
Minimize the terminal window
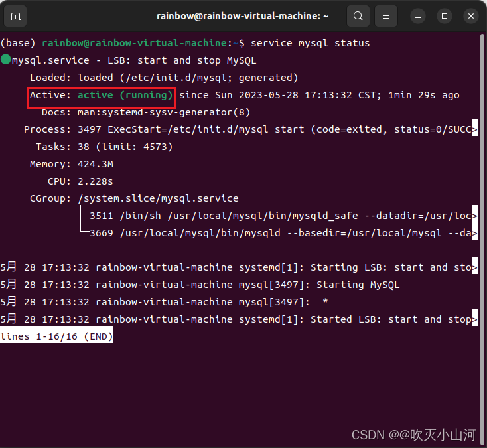(x=418, y=16)
